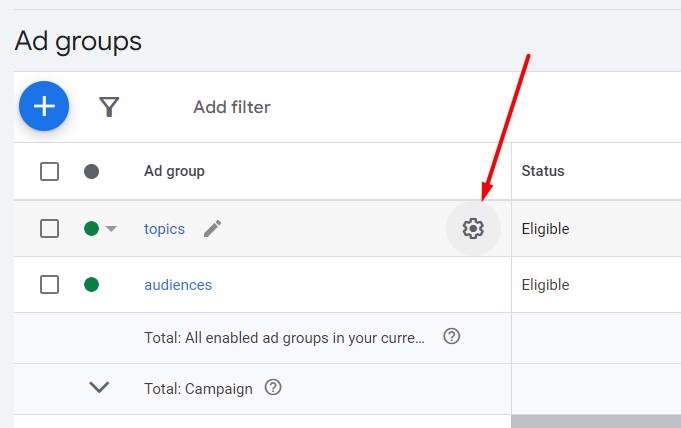The height and width of the screenshot is (428, 681).
Task: Click the pencil icon next to topics
Action: click(x=212, y=229)
